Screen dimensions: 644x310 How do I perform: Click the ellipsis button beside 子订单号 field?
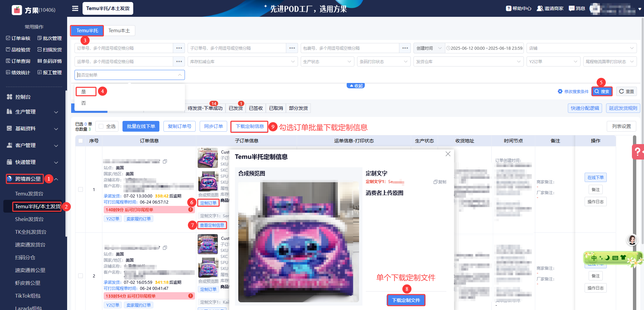tap(292, 48)
